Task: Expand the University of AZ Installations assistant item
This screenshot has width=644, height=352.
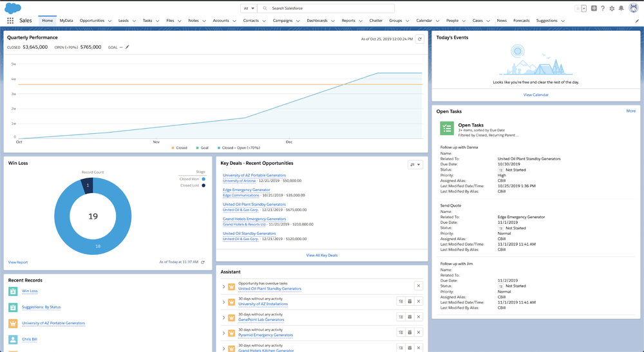Action: (224, 302)
